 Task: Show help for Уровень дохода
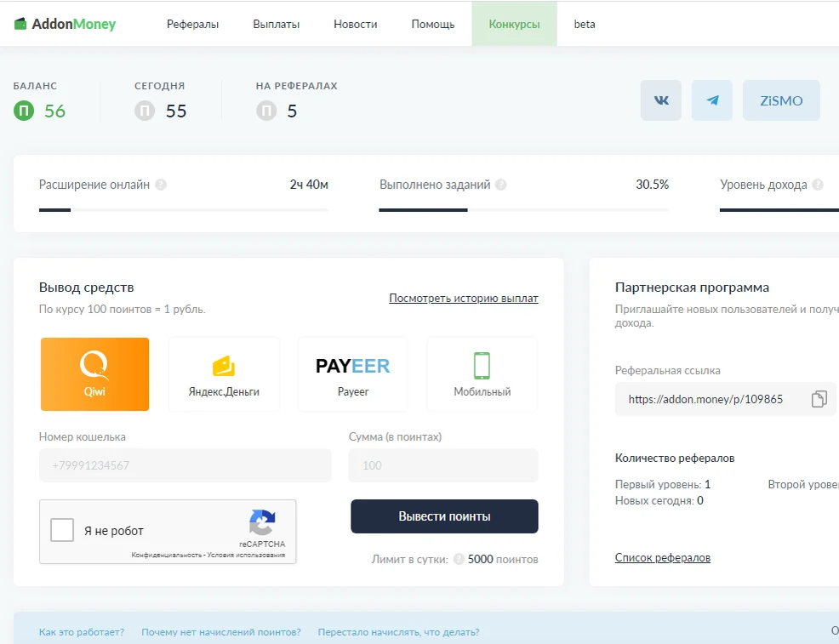[x=818, y=185]
